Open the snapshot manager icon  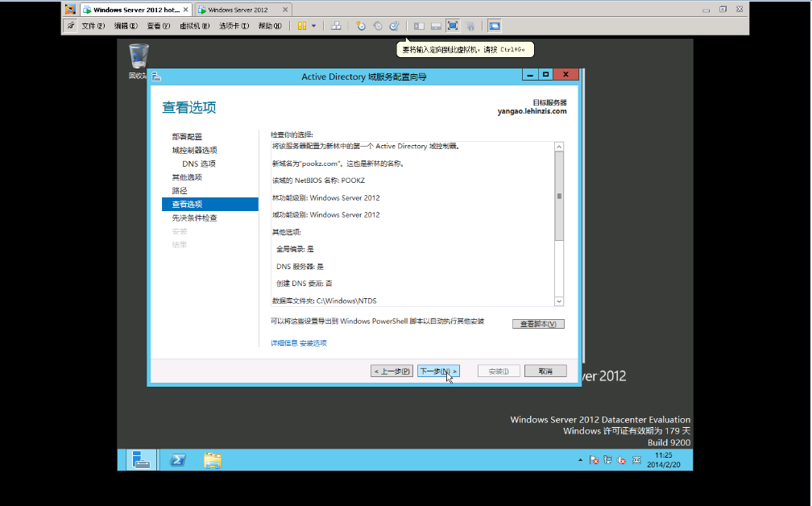point(394,26)
